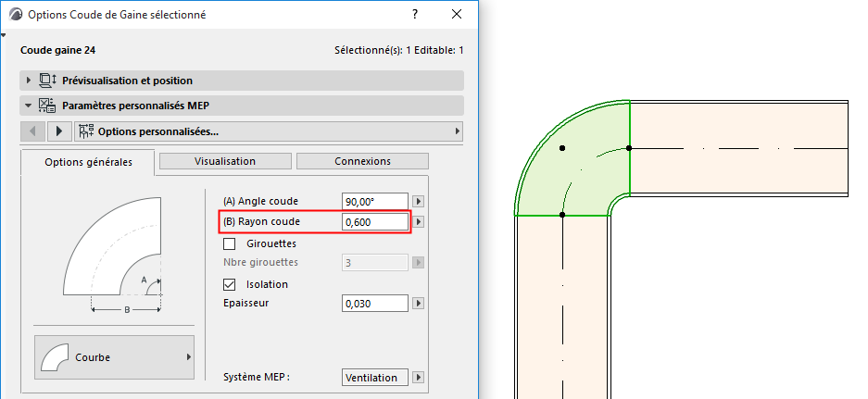Click the Système MEP label

click(257, 377)
